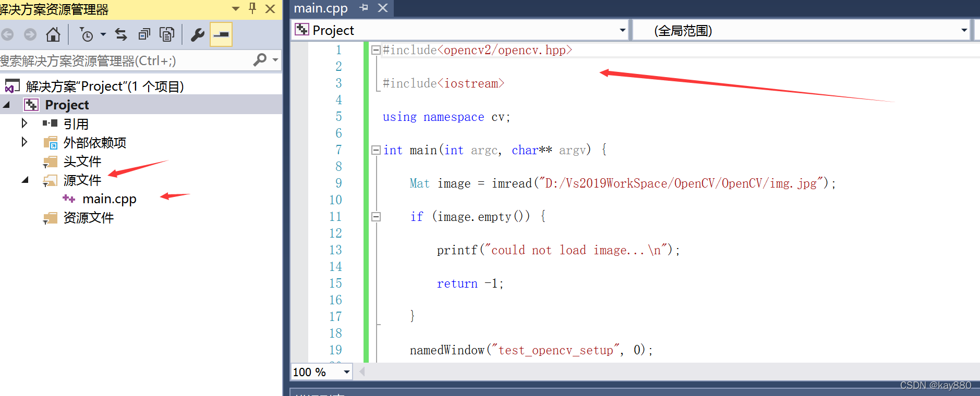Click the Back navigation arrow icon
980x396 pixels.
point(7,35)
